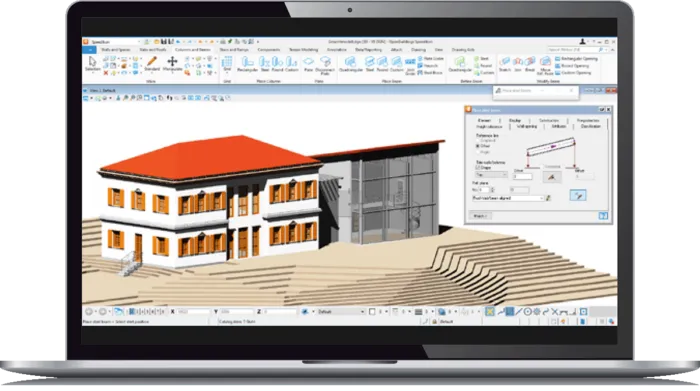Open the Top dropdown in dialog
This screenshot has height=391, width=700.
[x=491, y=175]
